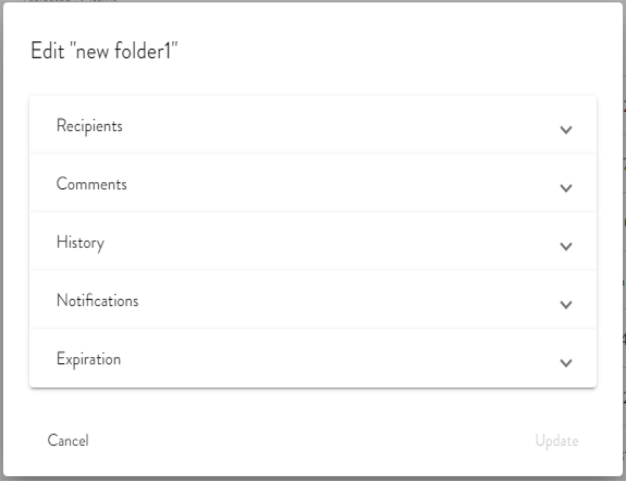The width and height of the screenshot is (626, 481).
Task: Expand the Notifications panel by its label
Action: tap(97, 300)
